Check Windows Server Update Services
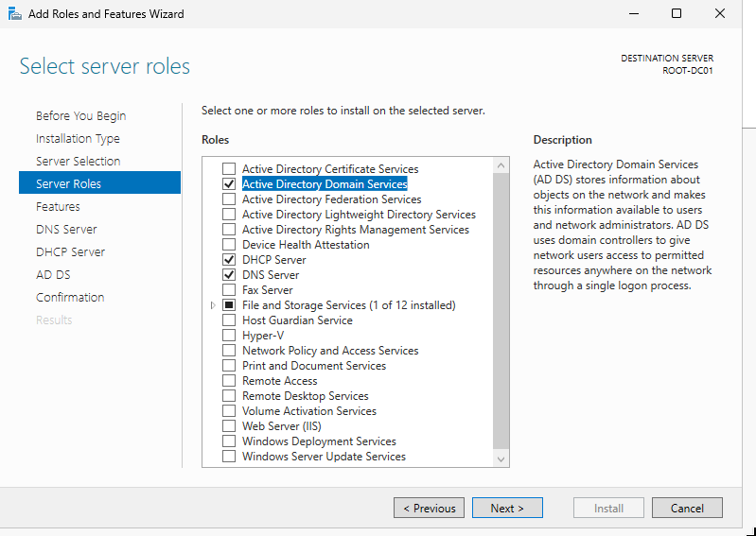Viewport: 756px width, 536px height. pyautogui.click(x=229, y=457)
